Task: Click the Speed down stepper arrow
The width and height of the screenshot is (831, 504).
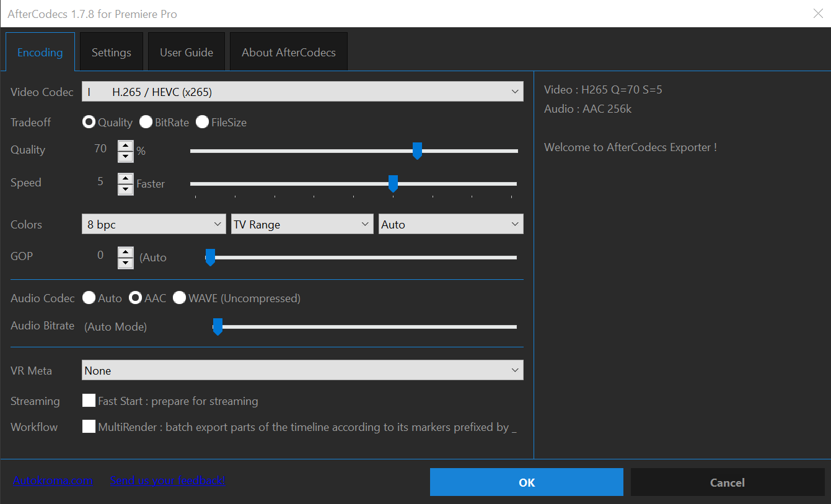Action: 125,189
